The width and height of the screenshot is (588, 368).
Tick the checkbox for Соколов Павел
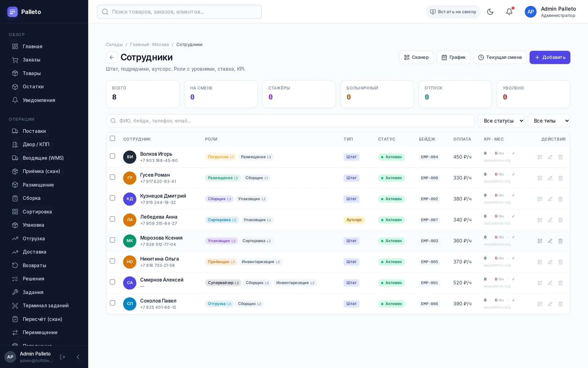coord(112,303)
